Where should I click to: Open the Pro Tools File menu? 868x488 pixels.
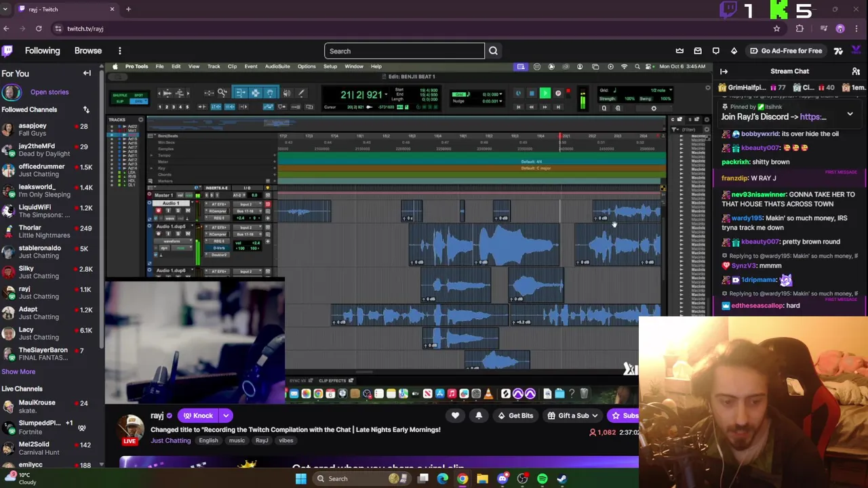[x=159, y=66]
